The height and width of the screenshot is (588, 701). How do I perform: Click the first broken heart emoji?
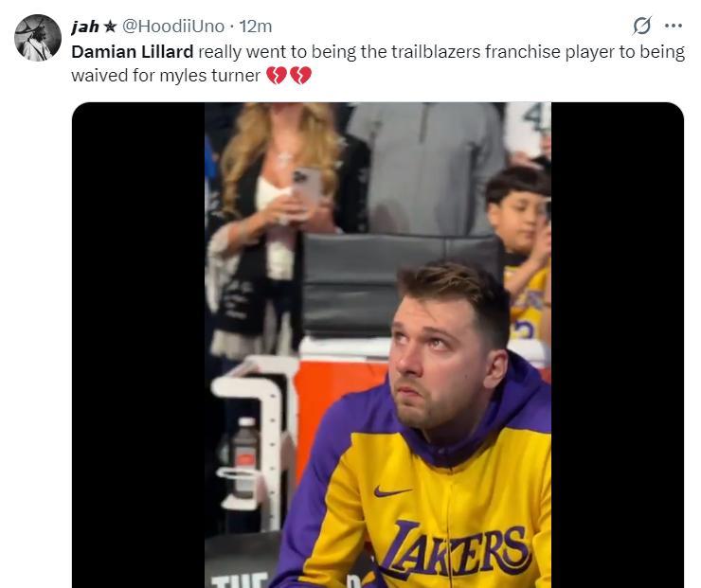[x=276, y=76]
